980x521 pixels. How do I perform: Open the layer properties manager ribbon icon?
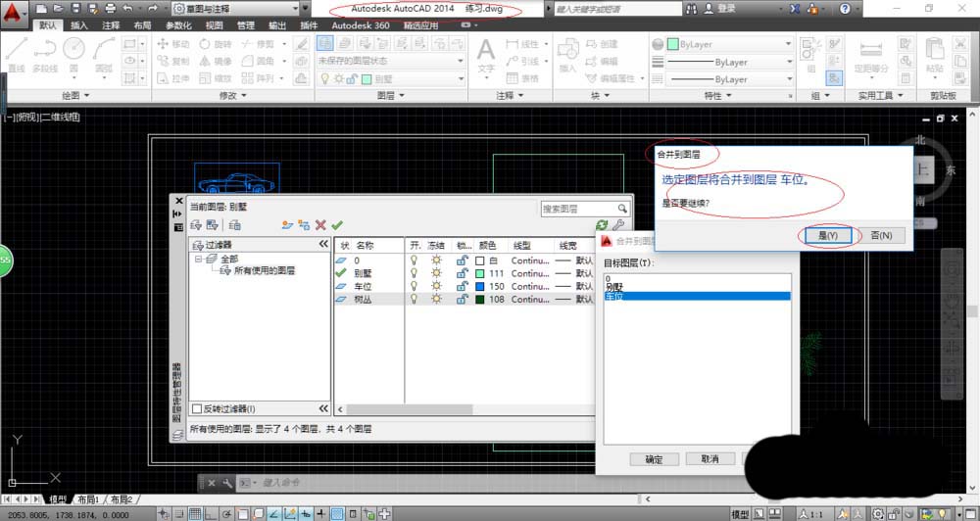tap(325, 43)
